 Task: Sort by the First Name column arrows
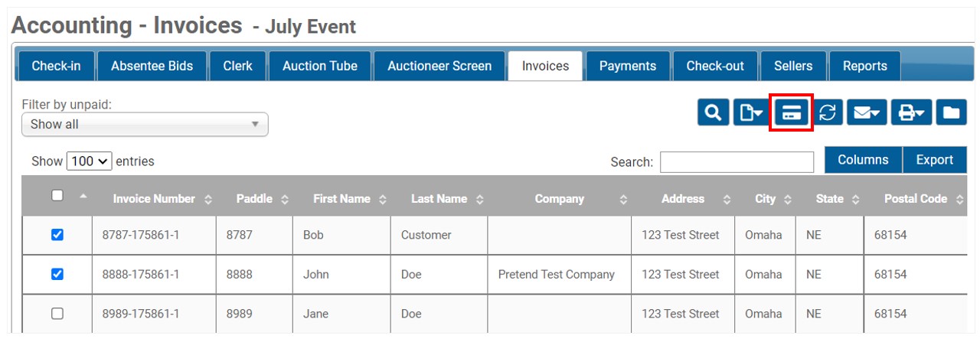[x=382, y=200]
